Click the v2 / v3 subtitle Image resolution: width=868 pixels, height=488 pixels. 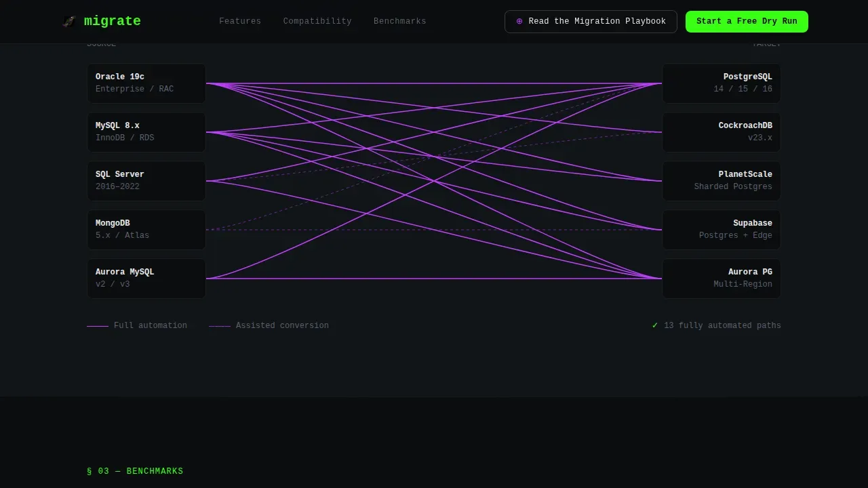[x=113, y=284]
